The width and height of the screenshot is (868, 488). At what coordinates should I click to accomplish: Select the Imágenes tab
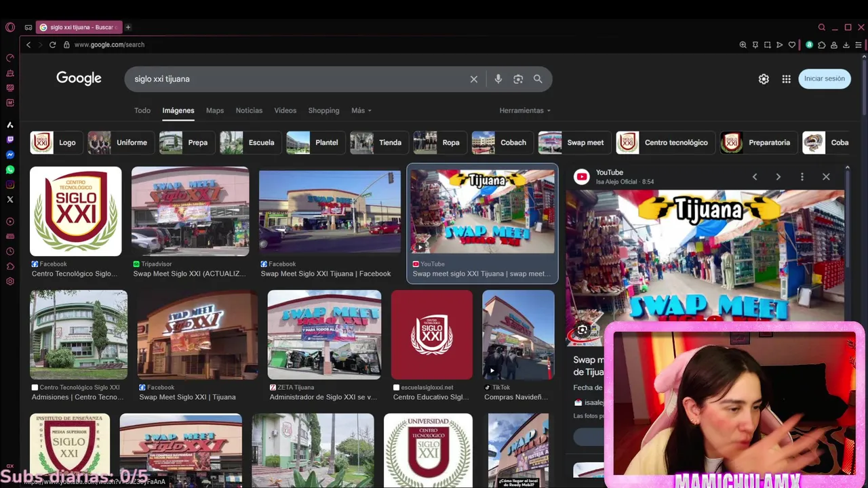(178, 110)
